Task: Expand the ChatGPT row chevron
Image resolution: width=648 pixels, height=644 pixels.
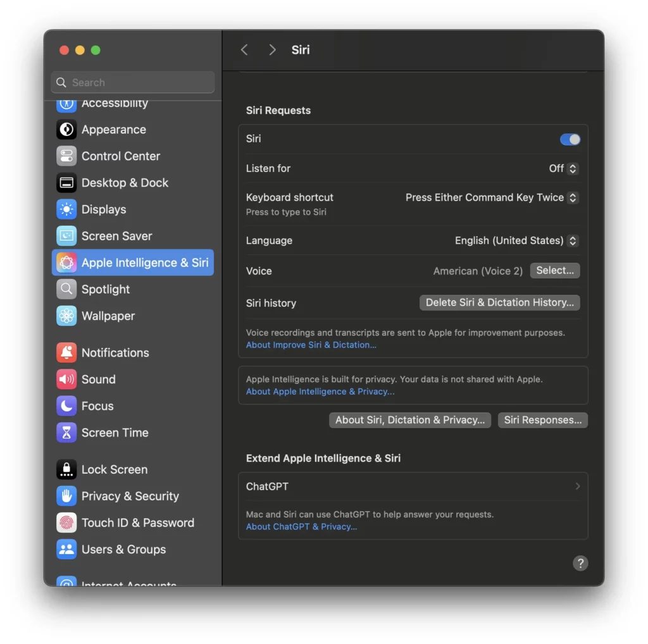Action: click(x=577, y=486)
